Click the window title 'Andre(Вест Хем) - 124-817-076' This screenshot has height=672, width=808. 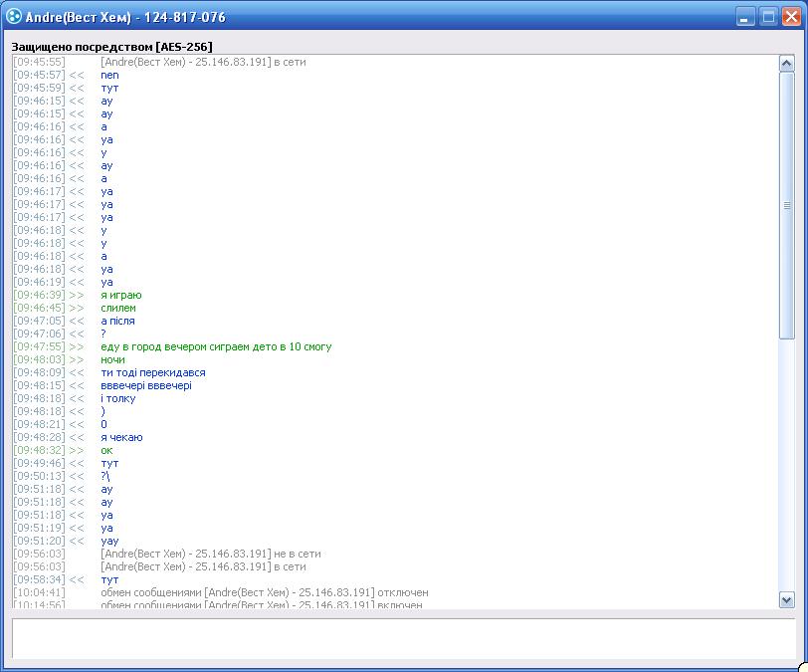[x=125, y=17]
